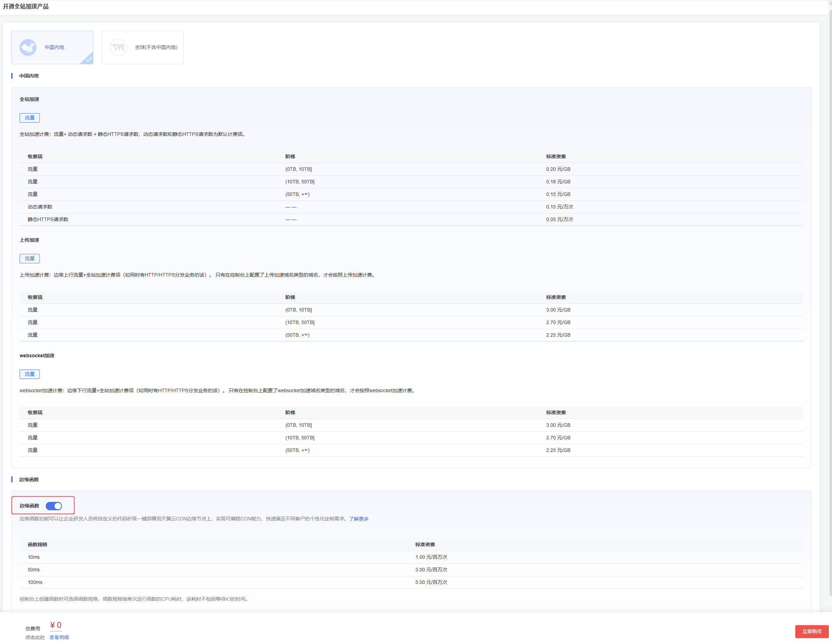Click the checkmark corner on 中国内地 card

click(x=88, y=59)
